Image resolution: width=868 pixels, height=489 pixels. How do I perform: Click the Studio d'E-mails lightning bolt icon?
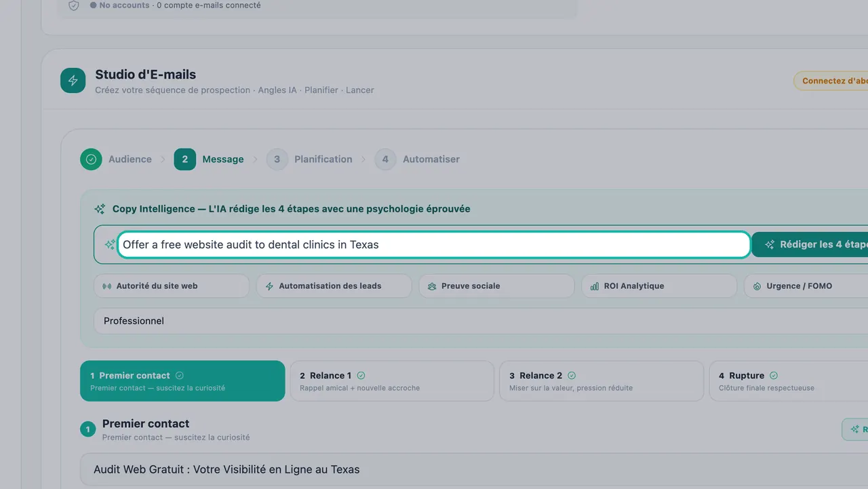tap(73, 80)
